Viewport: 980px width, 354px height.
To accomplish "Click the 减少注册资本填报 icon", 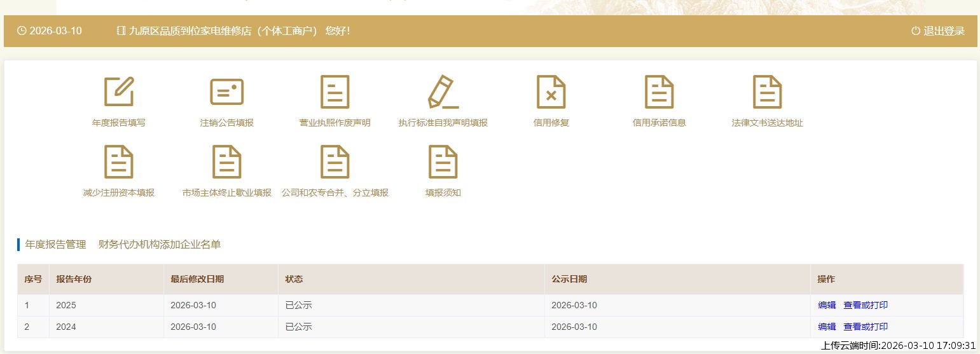I will [x=119, y=162].
